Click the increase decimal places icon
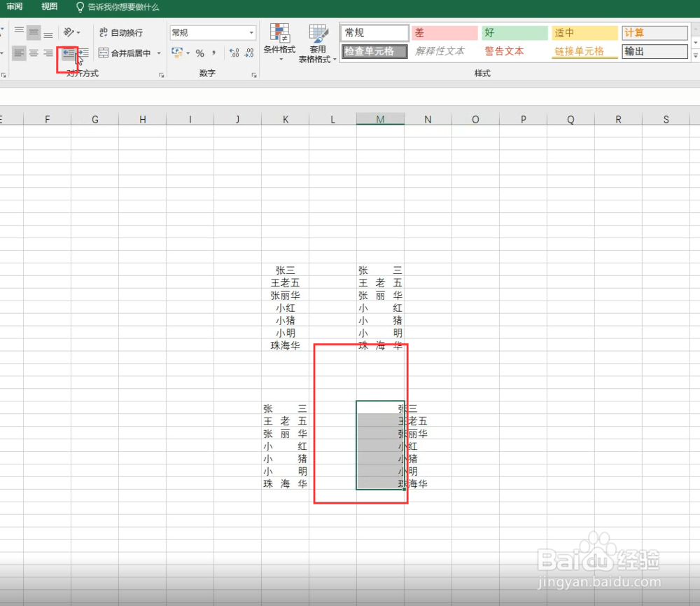The height and width of the screenshot is (606, 700). click(x=234, y=53)
